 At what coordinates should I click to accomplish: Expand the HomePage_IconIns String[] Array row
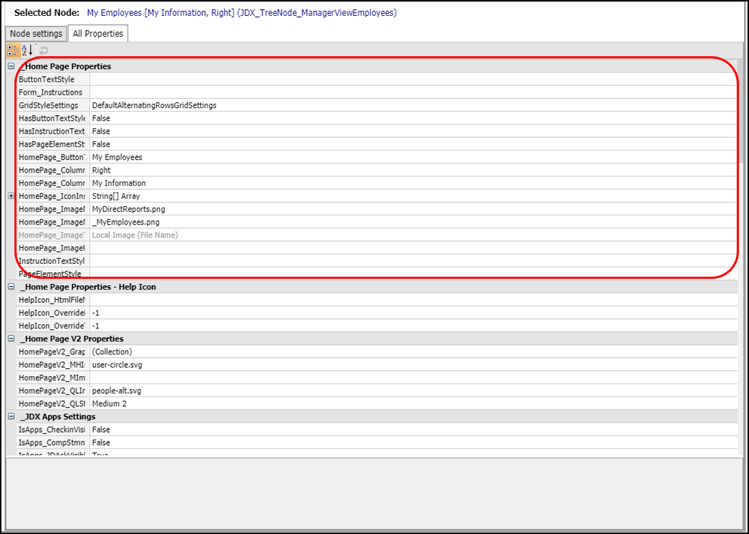11,196
